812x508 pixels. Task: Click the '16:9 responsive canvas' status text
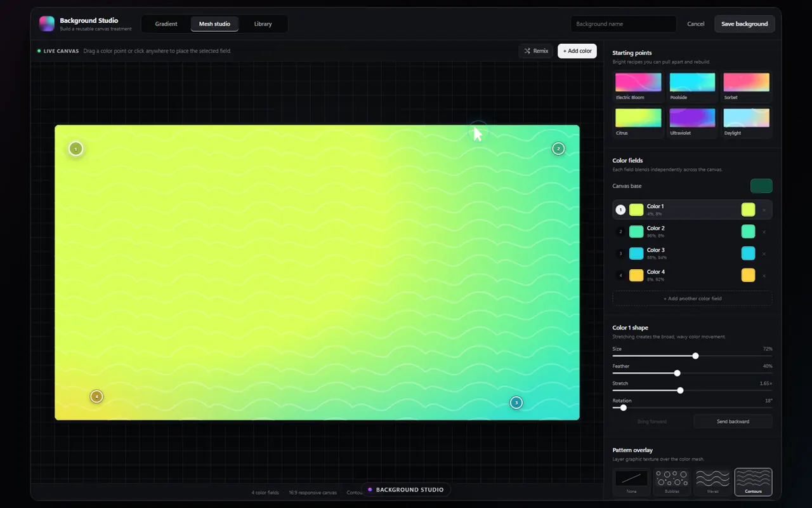point(313,493)
